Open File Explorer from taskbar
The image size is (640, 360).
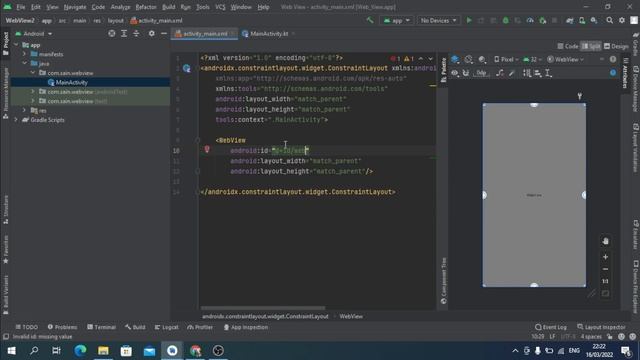pos(103,351)
